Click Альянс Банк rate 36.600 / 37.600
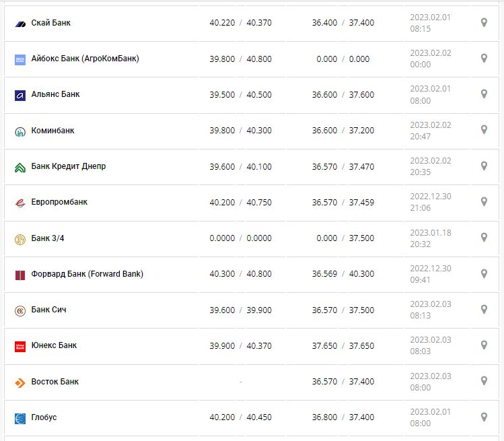The height and width of the screenshot is (441, 504). tap(343, 95)
